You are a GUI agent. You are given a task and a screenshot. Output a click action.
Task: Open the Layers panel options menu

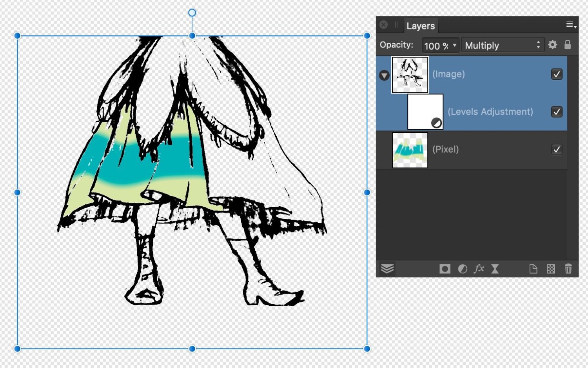click(571, 25)
